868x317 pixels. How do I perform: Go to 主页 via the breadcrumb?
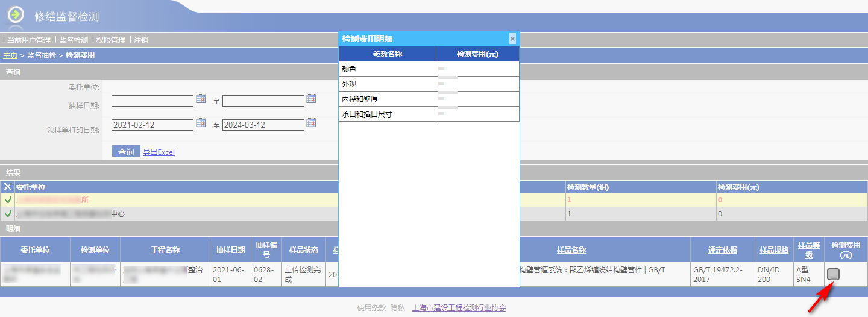pos(10,55)
